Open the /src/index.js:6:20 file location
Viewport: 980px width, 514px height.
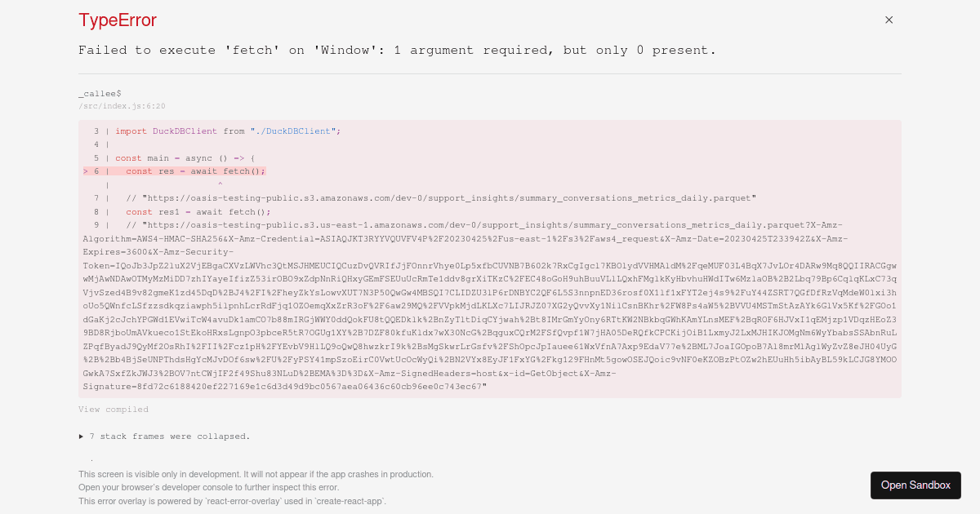click(x=122, y=106)
